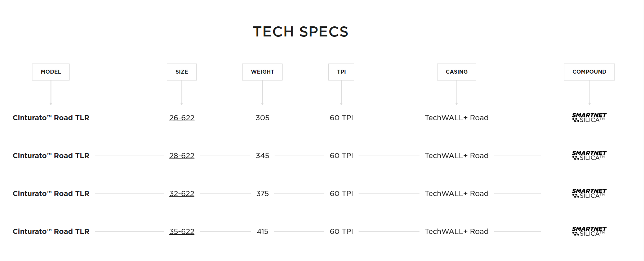Click Cinturato Road TLR in the first row
Screen dimensions: 644x261
tap(51, 118)
